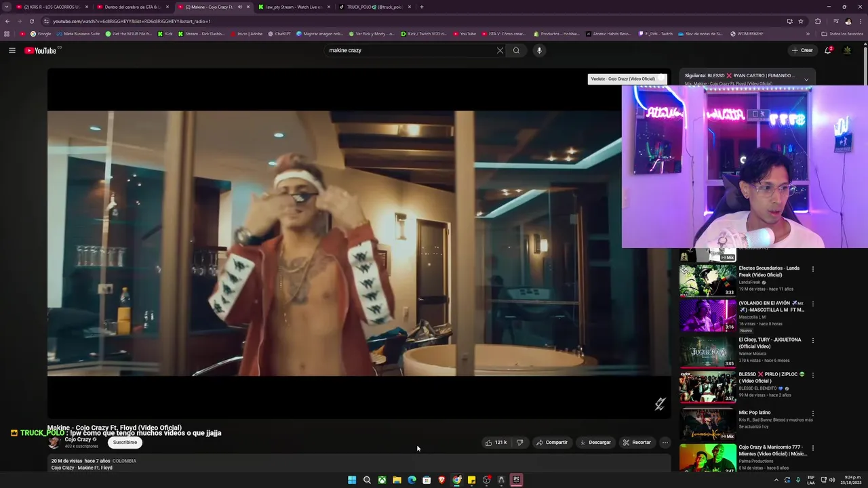The image size is (868, 488).
Task: Mute the Makine Cojo Crazy tab audio icon
Action: 239,7
